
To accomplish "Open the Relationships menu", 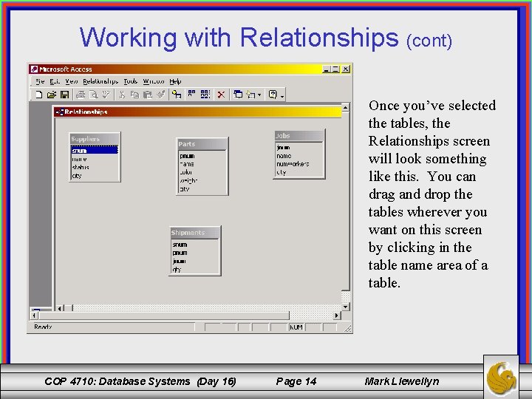I will point(100,81).
